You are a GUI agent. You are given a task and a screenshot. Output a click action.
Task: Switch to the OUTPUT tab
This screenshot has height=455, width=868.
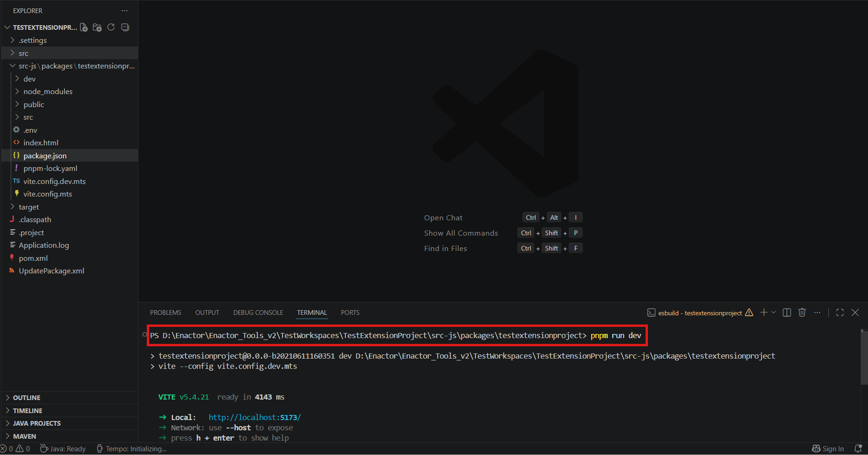click(x=207, y=312)
